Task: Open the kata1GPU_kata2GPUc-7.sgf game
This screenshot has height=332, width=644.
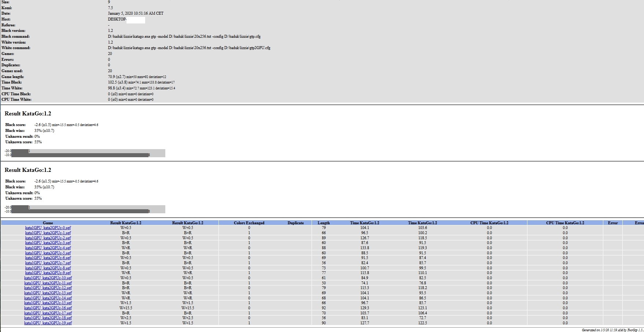Action: 48,263
